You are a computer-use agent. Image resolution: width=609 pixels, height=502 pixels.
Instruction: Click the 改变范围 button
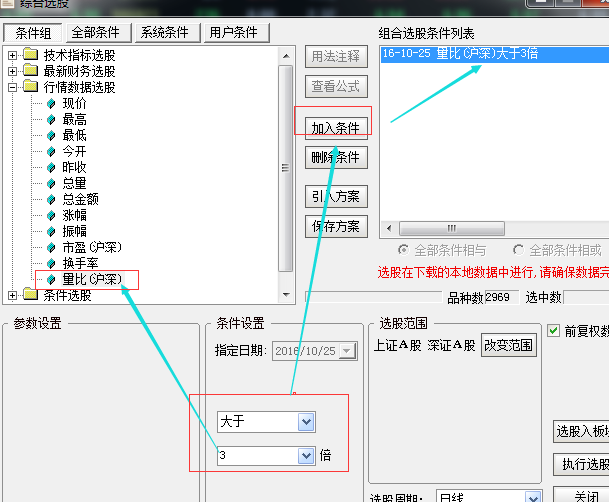509,345
